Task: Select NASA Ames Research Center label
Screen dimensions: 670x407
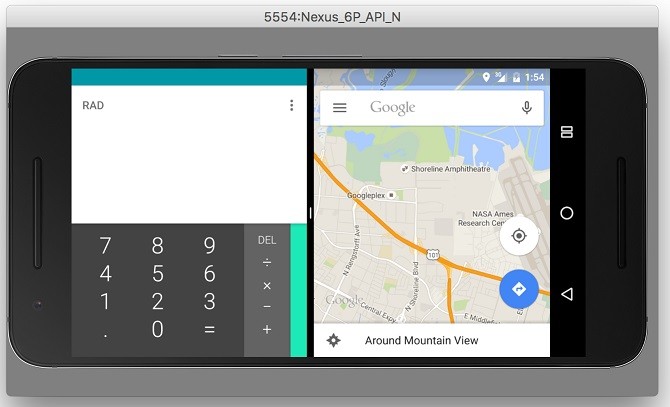Action: [x=486, y=218]
